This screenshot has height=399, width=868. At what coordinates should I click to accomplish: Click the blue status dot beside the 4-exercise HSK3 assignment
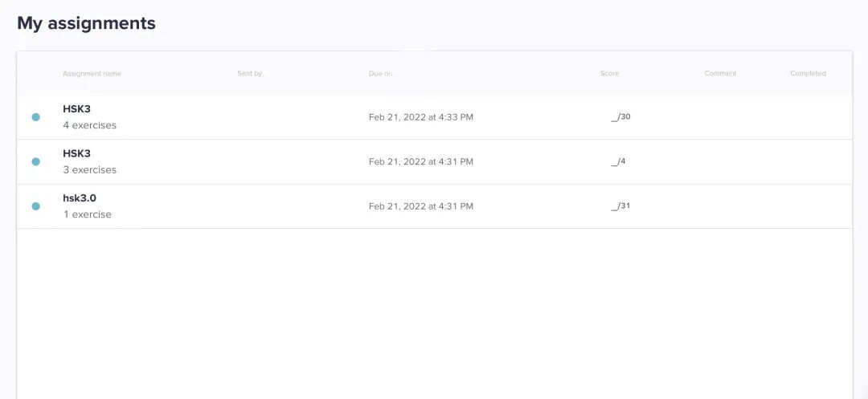pyautogui.click(x=35, y=117)
